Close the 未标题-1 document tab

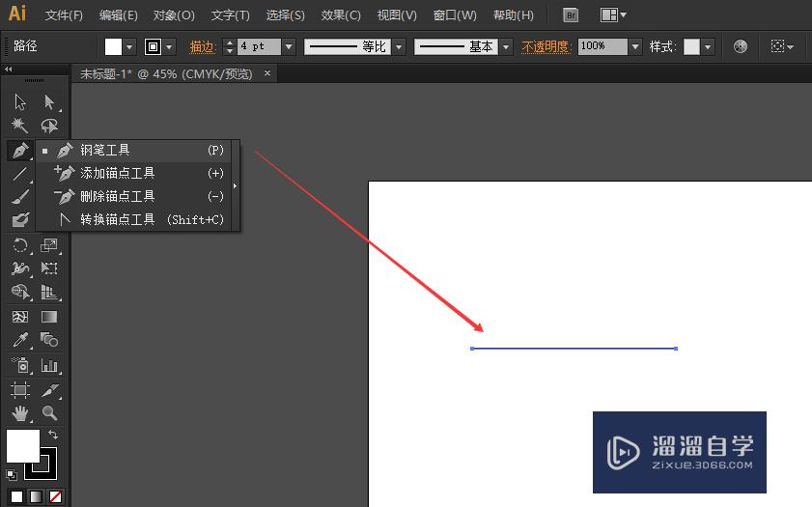[267, 73]
